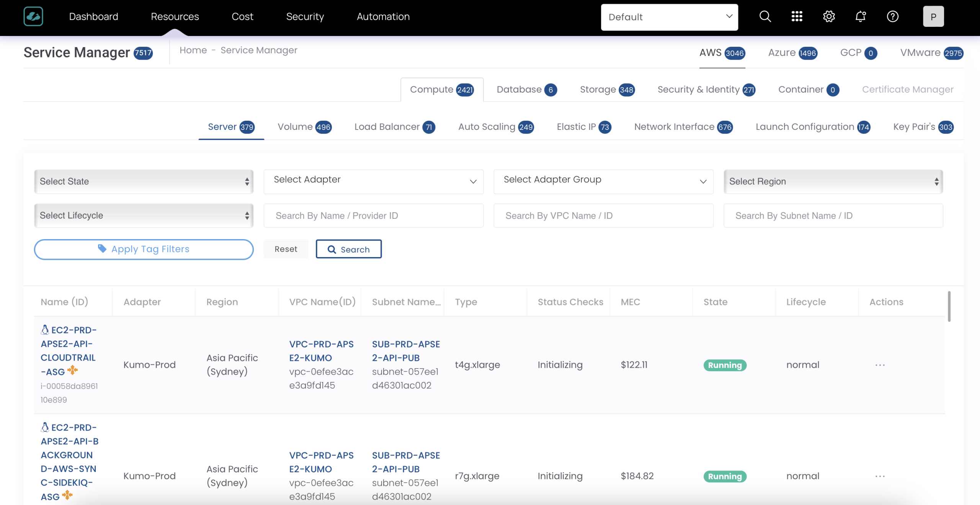Open the Storage category tab

coord(607,90)
